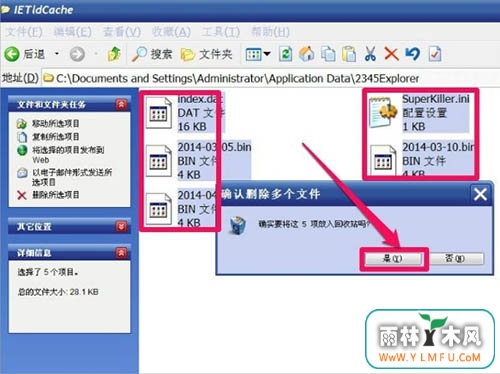Open the Back button history dropdown arrow
The width and height of the screenshot is (500, 374).
(57, 54)
